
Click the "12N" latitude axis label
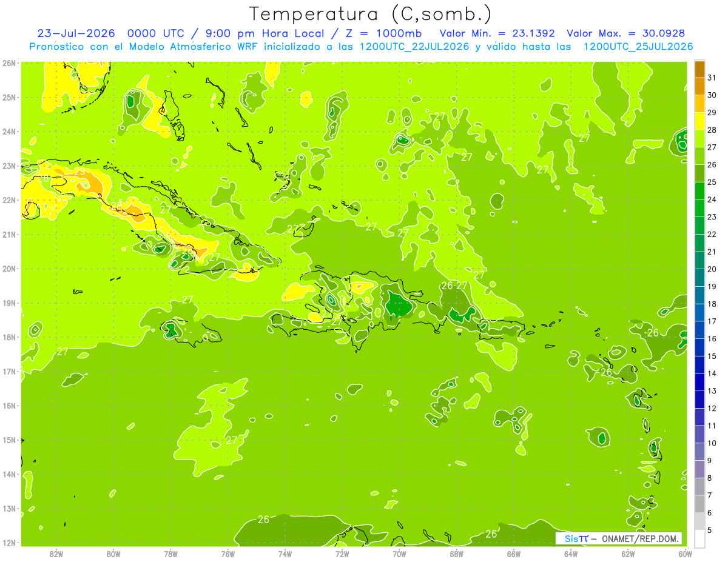tap(9, 543)
